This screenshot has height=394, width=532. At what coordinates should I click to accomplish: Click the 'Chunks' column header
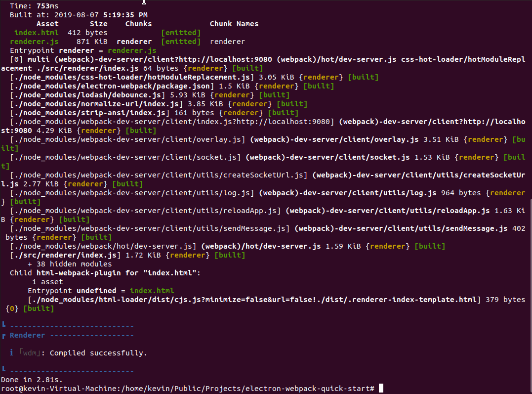pos(138,24)
